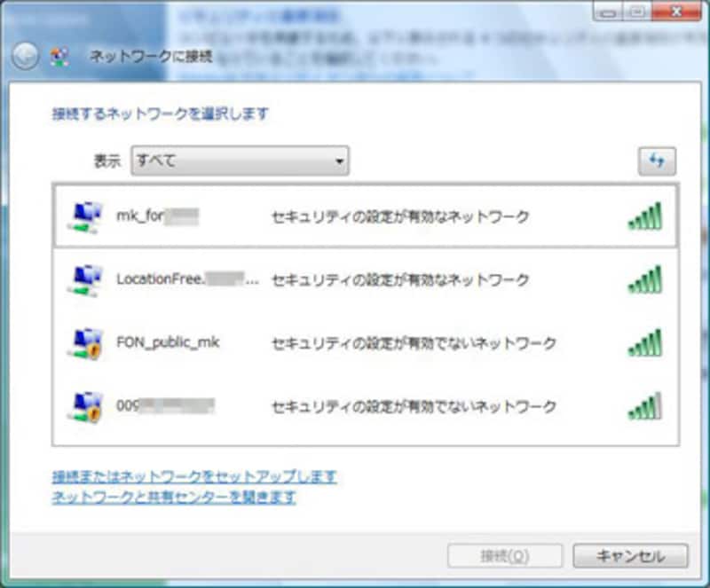Click heading 接続するネットワークを選択します

[x=161, y=114]
